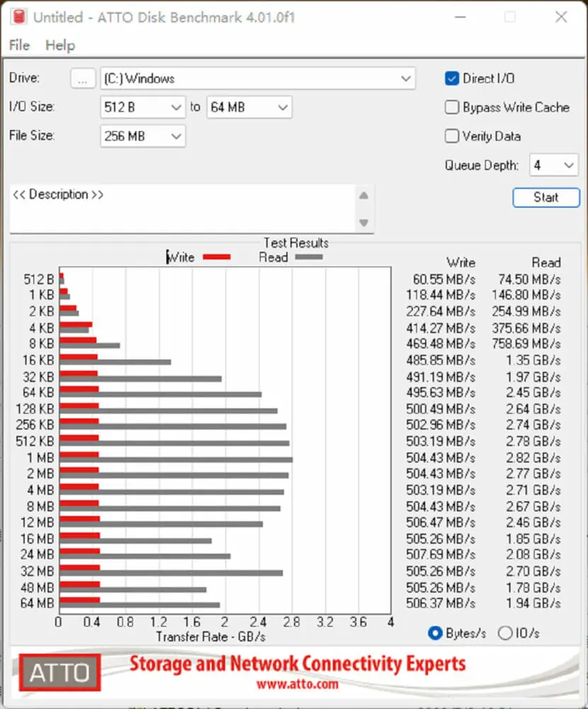This screenshot has height=709, width=588.
Task: Click the gray Read legend swatch
Action: (308, 257)
